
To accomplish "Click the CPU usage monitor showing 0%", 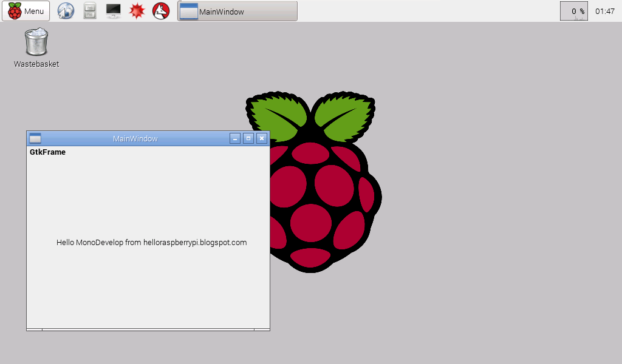I will 573,10.
